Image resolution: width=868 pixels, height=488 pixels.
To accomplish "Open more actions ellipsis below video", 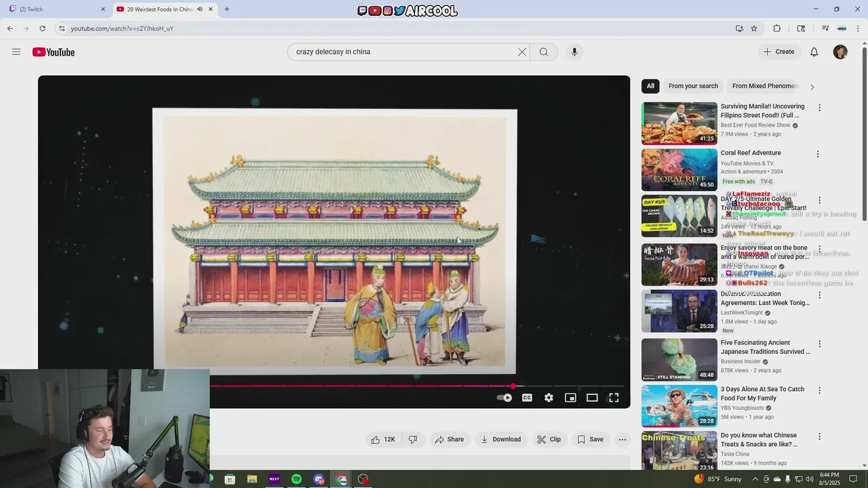I will pyautogui.click(x=623, y=439).
